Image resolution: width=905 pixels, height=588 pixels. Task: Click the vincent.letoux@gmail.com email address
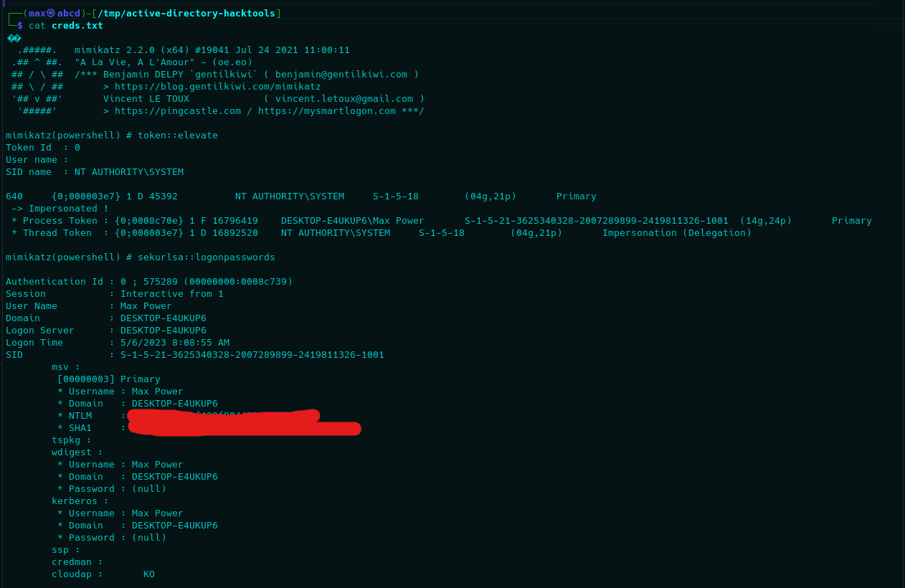[x=344, y=99]
